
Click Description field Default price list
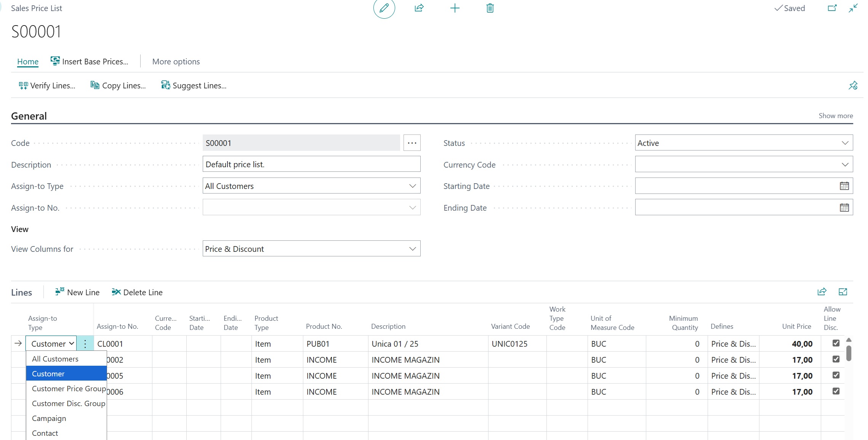point(311,164)
